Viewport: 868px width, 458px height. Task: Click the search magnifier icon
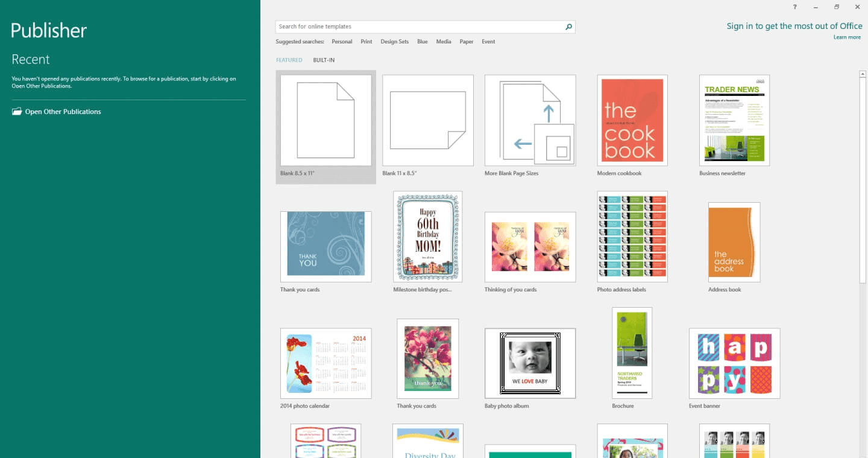[567, 27]
